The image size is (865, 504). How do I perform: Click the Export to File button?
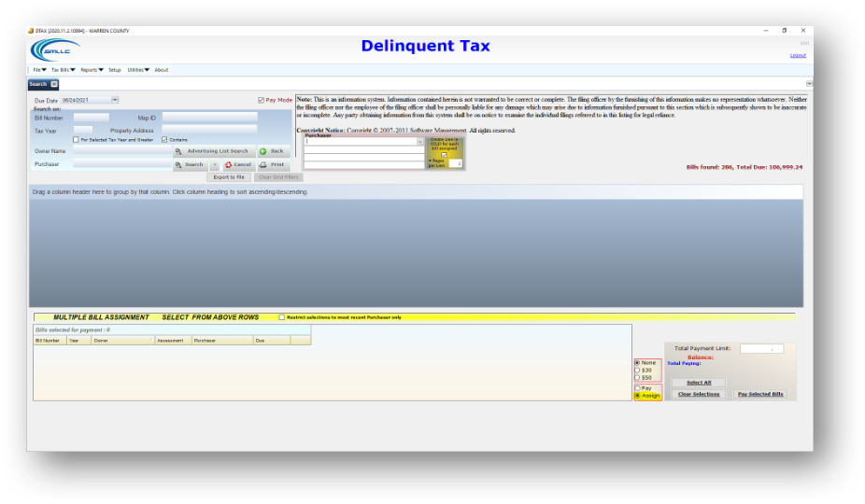229,176
